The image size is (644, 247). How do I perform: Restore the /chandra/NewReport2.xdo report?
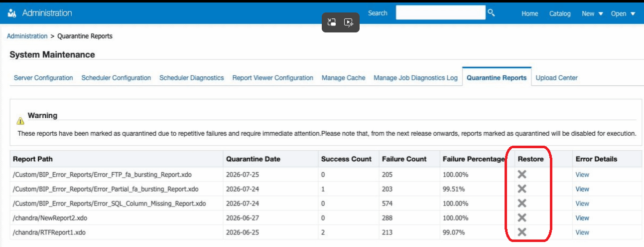click(x=522, y=218)
